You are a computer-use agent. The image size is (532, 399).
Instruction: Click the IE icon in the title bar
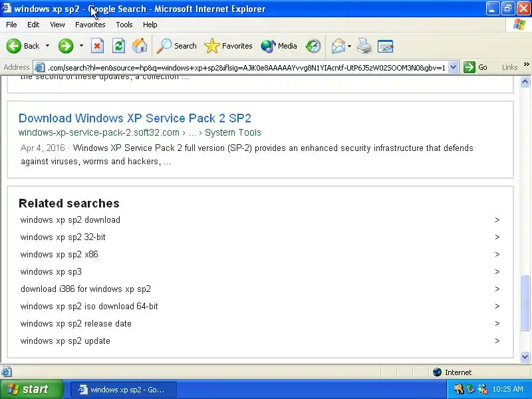[6, 8]
